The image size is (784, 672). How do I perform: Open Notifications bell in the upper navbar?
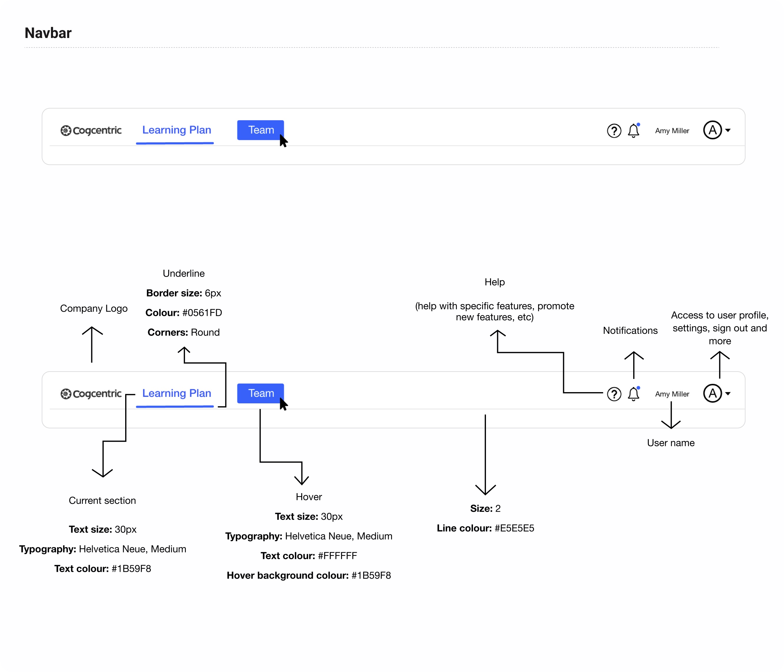pos(634,130)
